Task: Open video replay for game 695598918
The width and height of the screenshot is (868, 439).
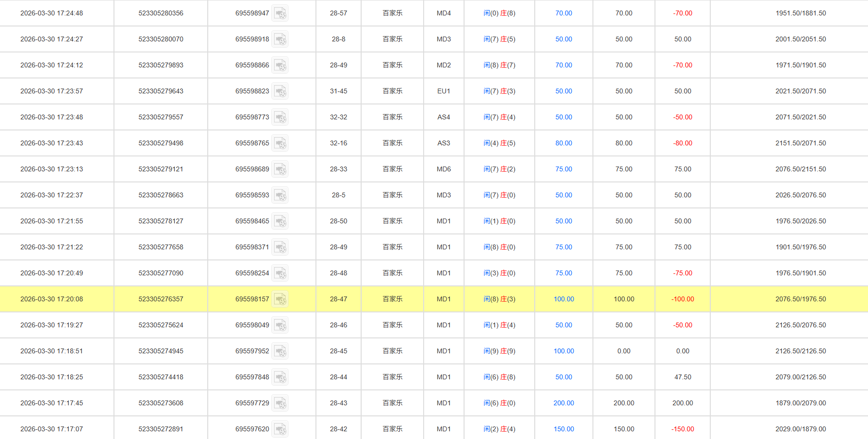Action: point(280,39)
